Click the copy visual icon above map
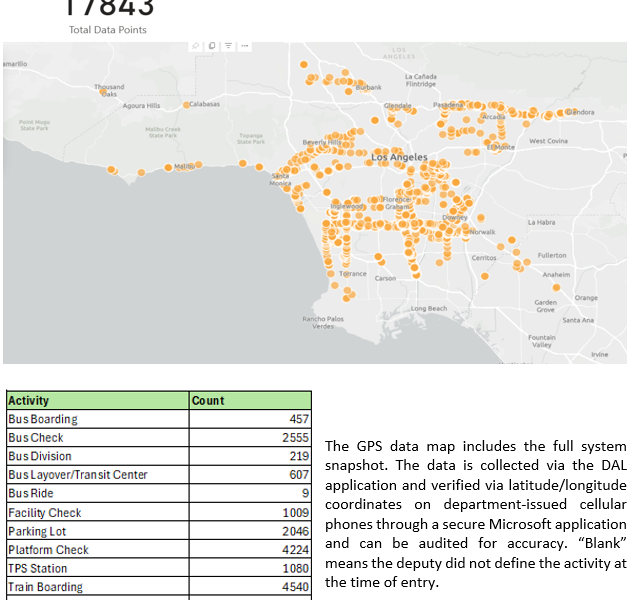Image resolution: width=643 pixels, height=600 pixels. [x=213, y=46]
